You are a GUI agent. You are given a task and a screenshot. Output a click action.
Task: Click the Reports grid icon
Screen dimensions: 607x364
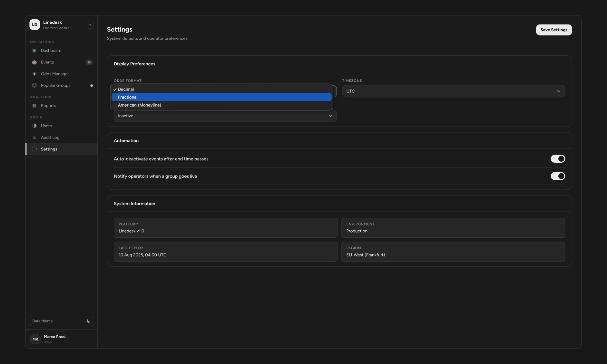34,106
